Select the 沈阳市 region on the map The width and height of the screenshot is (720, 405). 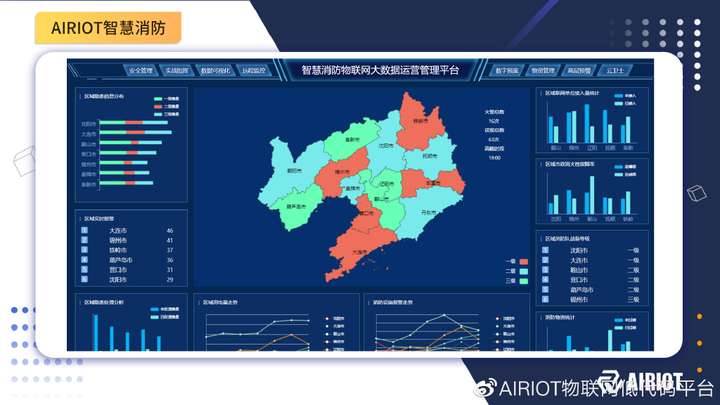[x=386, y=146]
